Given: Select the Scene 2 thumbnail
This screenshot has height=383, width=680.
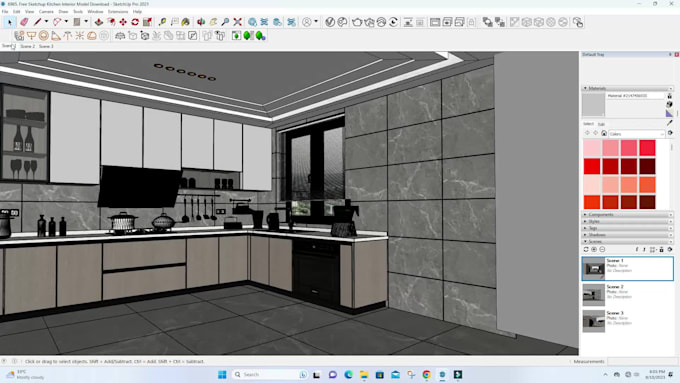Looking at the screenshot, I should pos(593,295).
